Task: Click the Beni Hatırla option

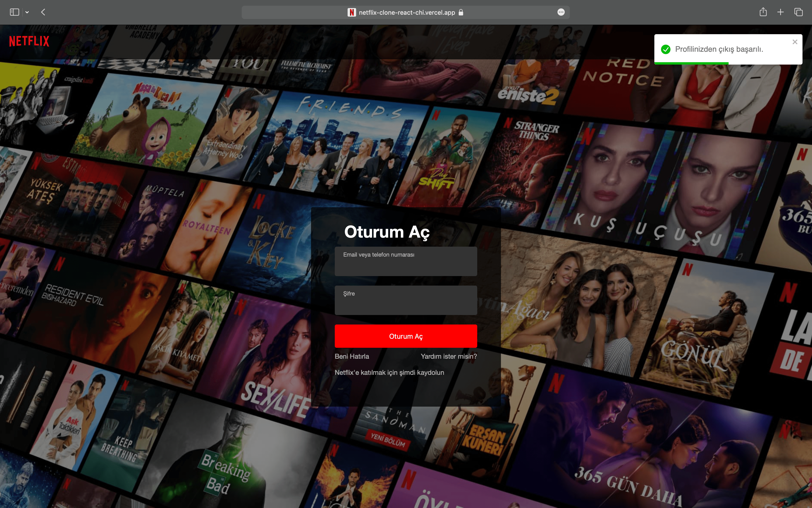Action: coord(352,357)
